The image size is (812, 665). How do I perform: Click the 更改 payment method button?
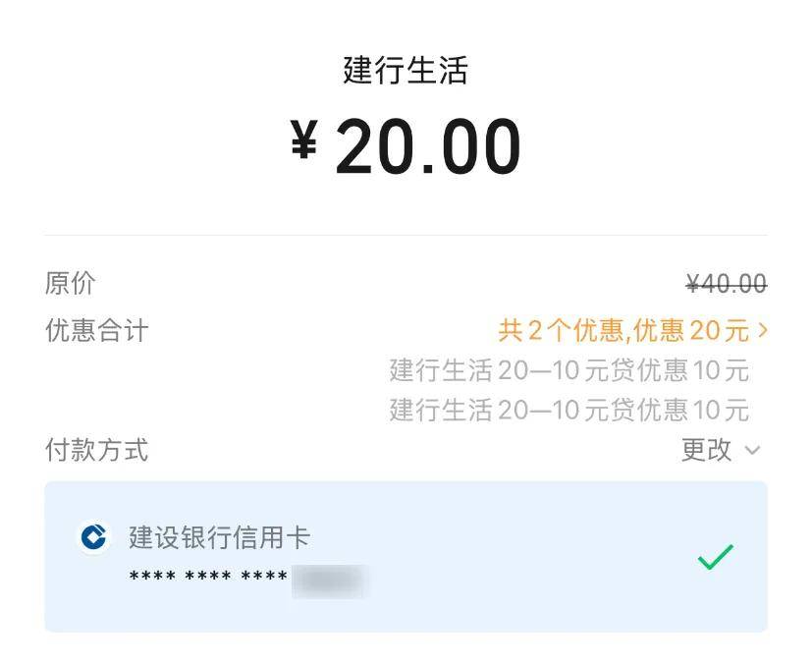[707, 450]
